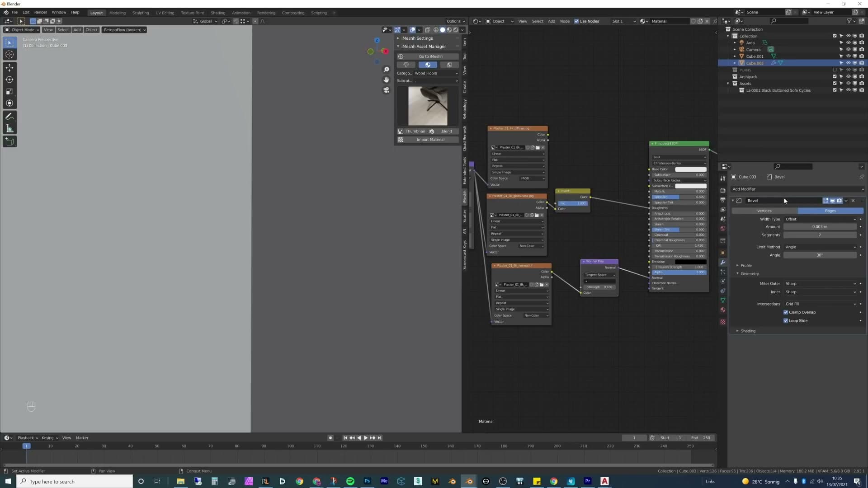
Task: Open the Node menu in node editor
Action: 565,21
